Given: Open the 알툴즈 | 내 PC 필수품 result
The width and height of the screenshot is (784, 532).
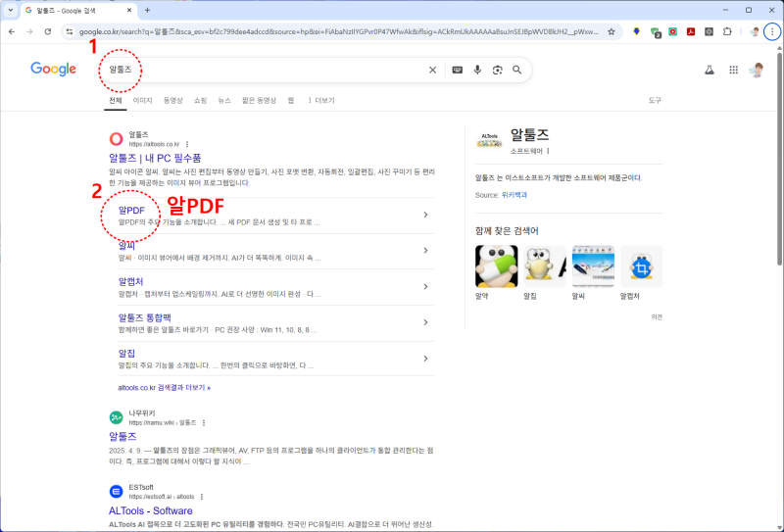Looking at the screenshot, I should (155, 158).
